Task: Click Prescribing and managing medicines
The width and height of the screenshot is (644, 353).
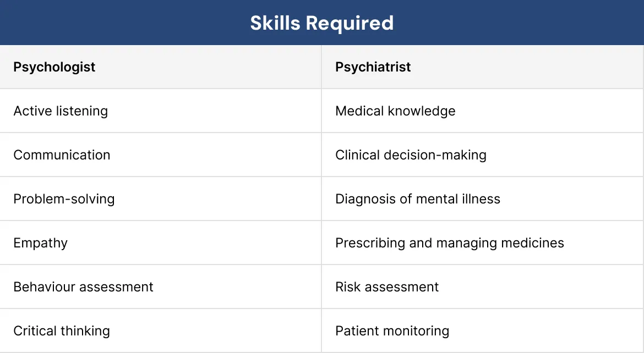Action: [450, 243]
